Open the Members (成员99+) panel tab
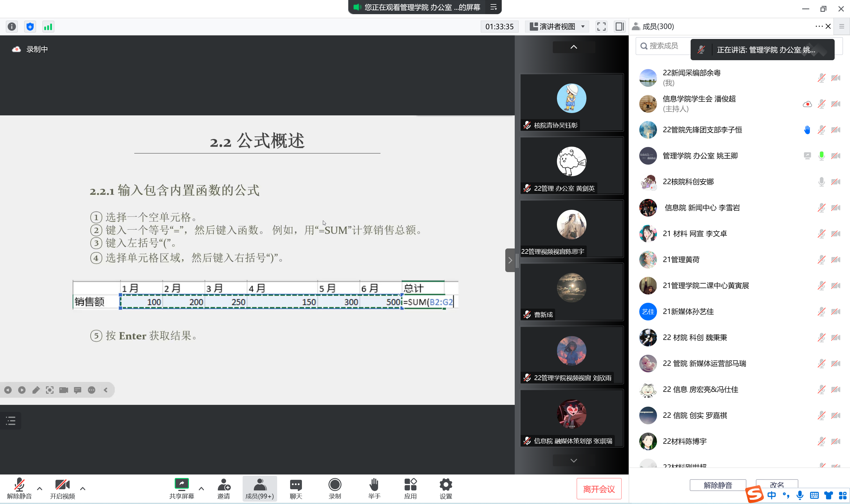Screen dimensions: 850x504 tap(259, 488)
